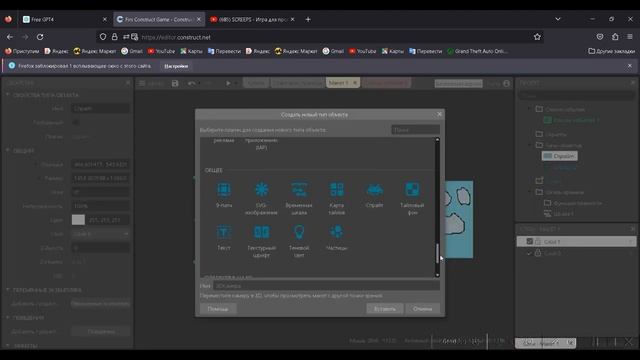Click the color swatch in Properties panel
640x360 pixels.
click(x=78, y=220)
